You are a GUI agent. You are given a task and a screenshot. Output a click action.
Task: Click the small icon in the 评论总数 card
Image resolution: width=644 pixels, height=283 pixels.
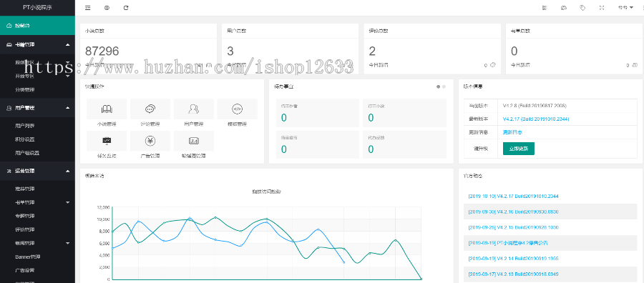(493, 65)
